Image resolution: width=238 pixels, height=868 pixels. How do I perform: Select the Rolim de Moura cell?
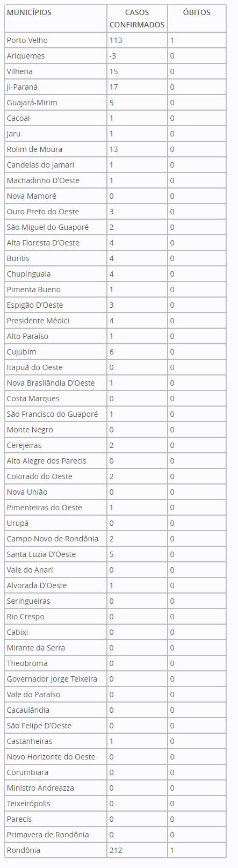[x=56, y=149]
